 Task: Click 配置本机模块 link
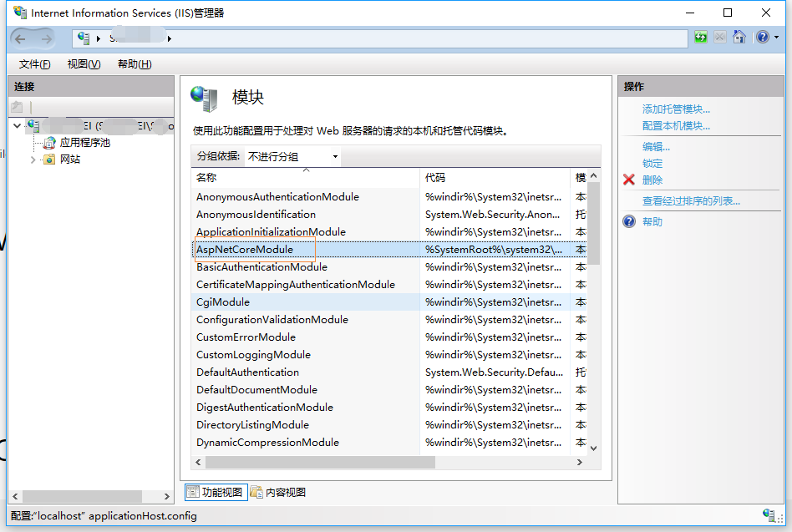click(676, 126)
